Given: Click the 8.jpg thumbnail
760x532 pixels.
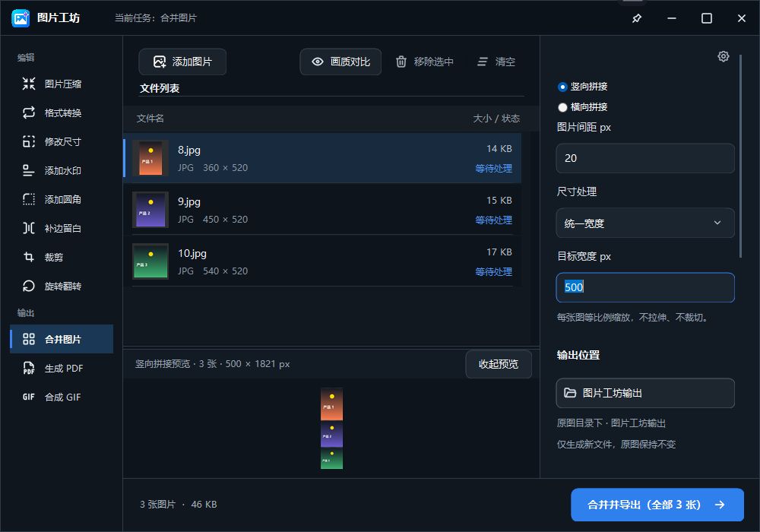Looking at the screenshot, I should [x=150, y=158].
